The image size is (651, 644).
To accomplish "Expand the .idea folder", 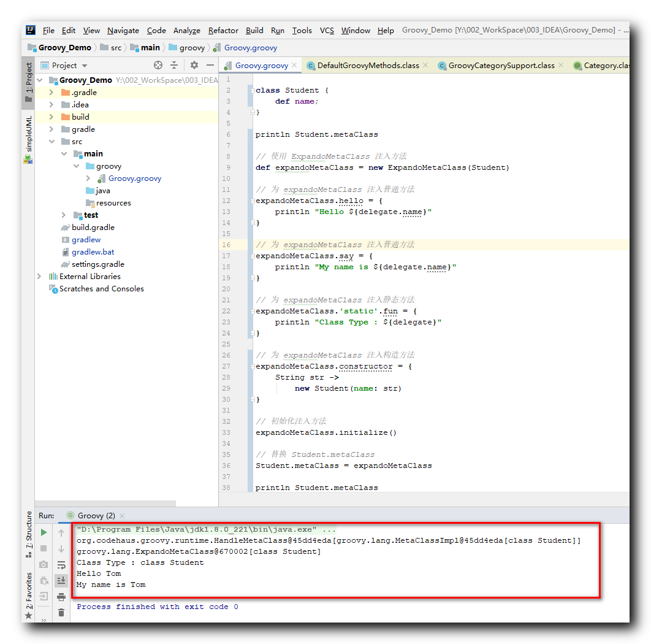I will (51, 105).
